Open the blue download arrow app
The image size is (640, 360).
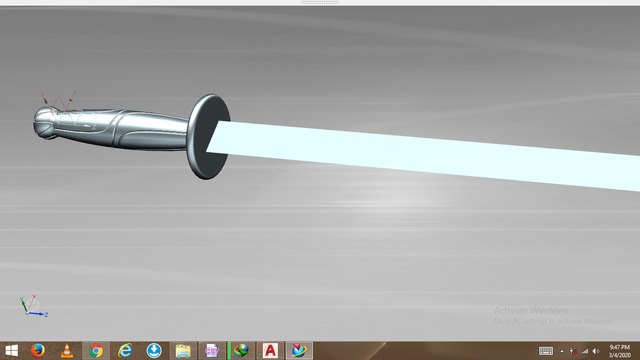(x=154, y=351)
